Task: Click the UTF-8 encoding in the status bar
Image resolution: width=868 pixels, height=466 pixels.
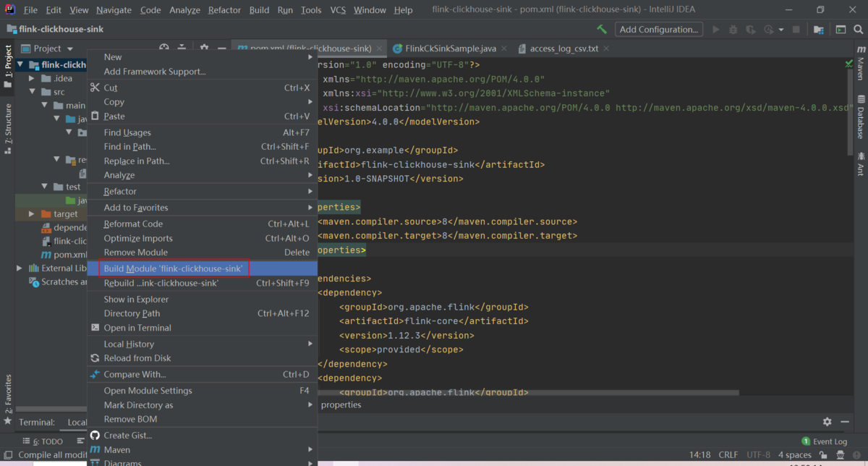Action: 759,455
